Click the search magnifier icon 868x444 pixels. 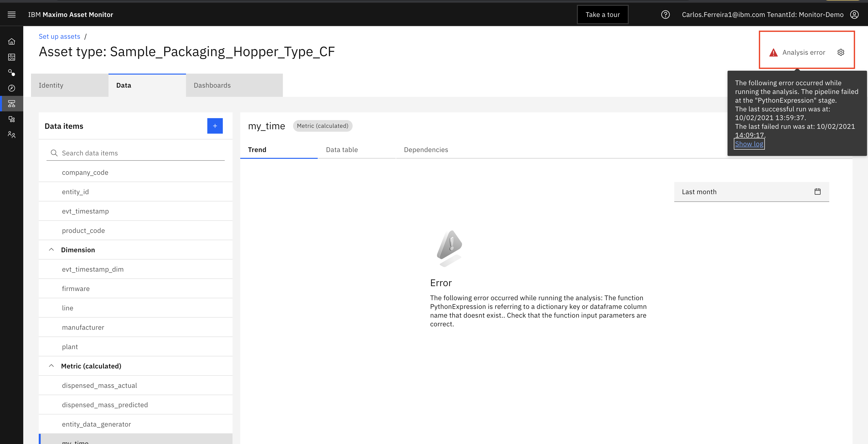click(54, 153)
